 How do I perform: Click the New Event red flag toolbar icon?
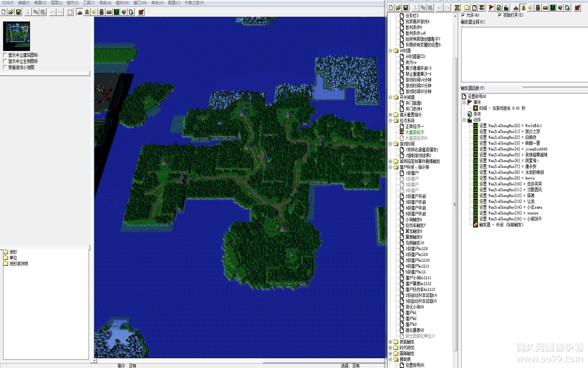pos(491,7)
